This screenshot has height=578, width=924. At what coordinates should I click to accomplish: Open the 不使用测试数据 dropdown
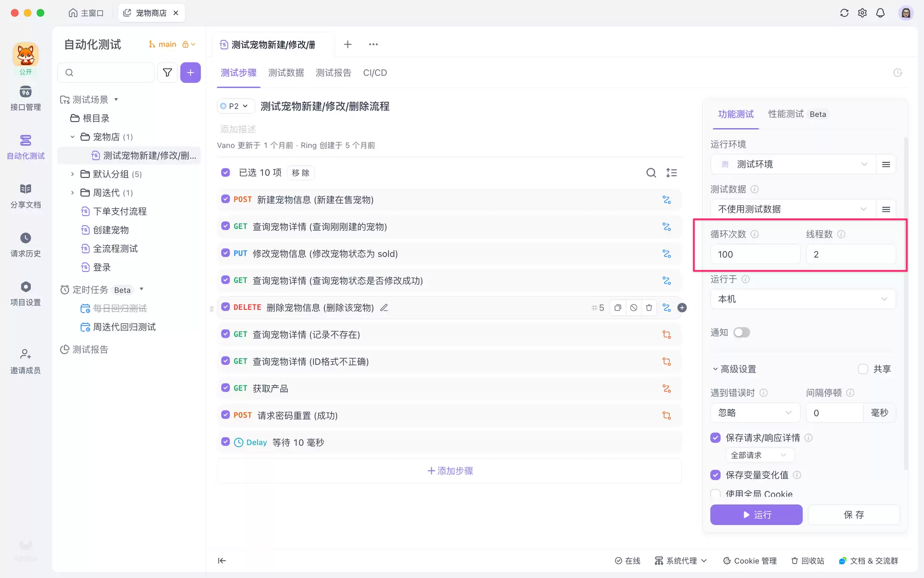pos(793,209)
